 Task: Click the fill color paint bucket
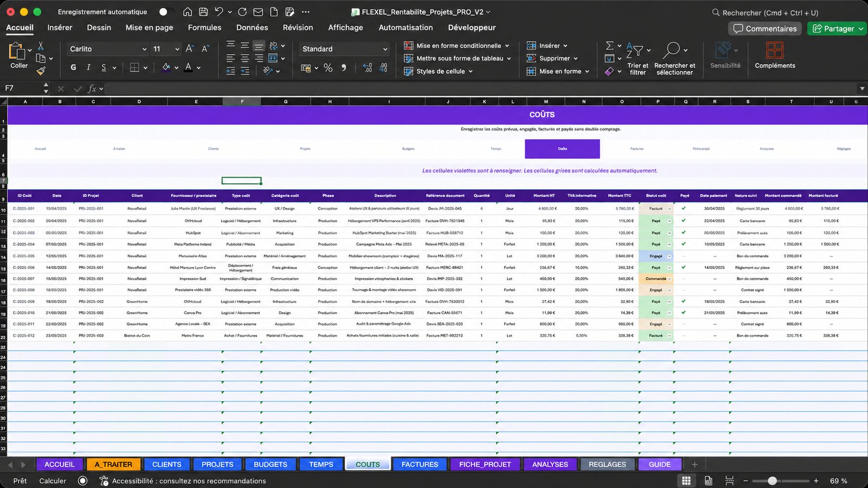pyautogui.click(x=166, y=67)
